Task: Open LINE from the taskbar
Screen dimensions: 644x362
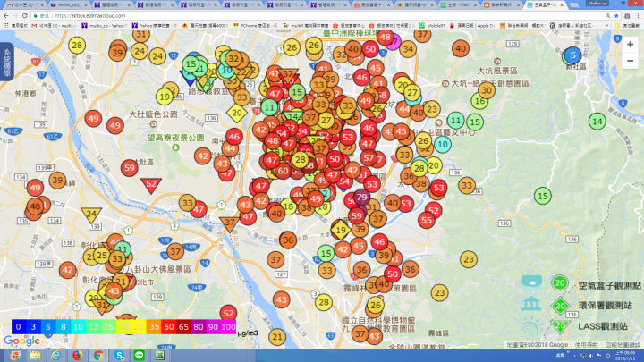Action: (140, 355)
